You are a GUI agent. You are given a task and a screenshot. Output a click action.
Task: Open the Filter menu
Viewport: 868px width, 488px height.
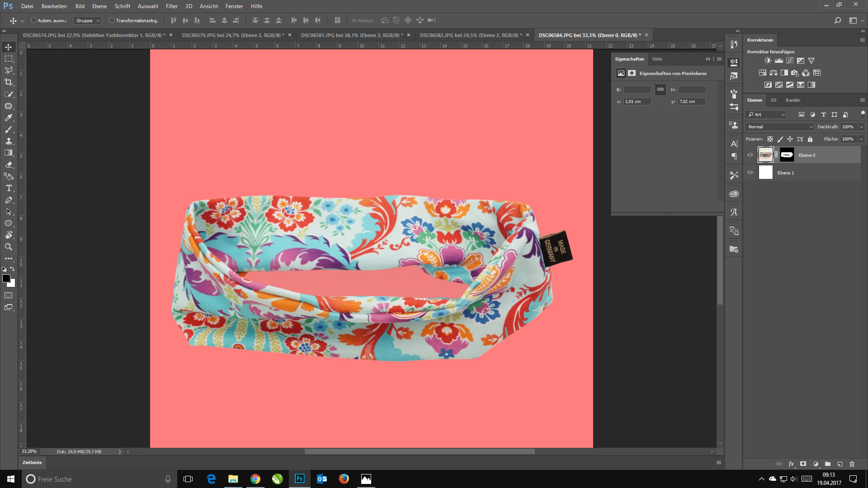coord(172,6)
